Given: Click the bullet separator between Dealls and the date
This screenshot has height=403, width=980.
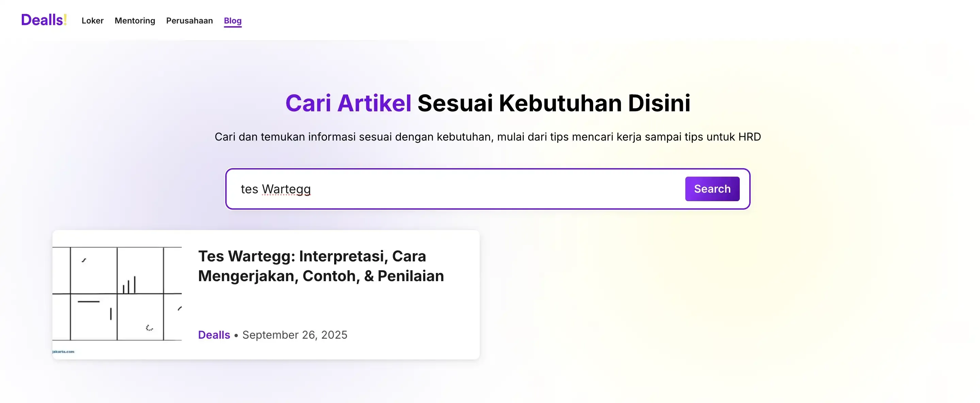Looking at the screenshot, I should (236, 335).
